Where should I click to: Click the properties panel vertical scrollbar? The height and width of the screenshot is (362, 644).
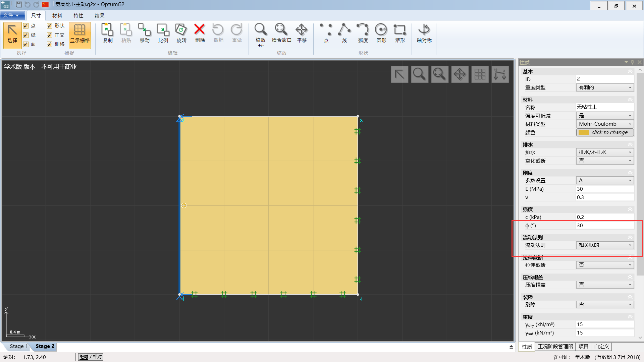pos(640,174)
